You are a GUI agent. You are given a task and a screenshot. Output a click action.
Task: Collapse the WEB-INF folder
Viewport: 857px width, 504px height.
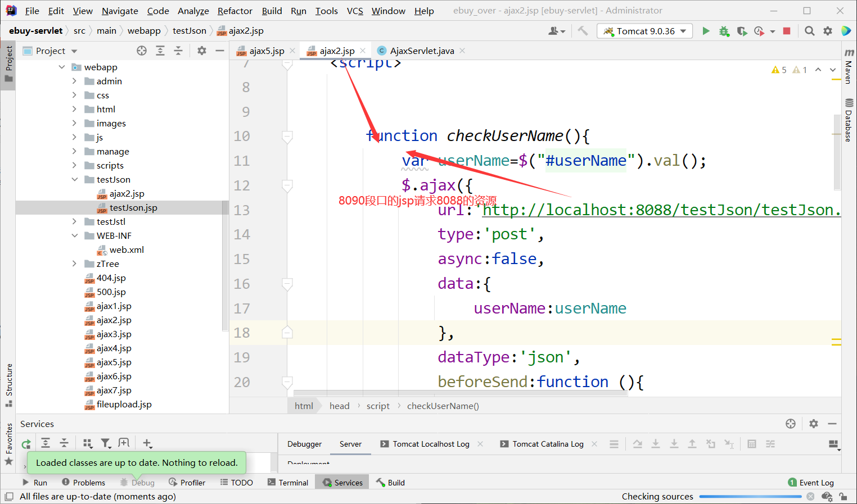tap(74, 235)
